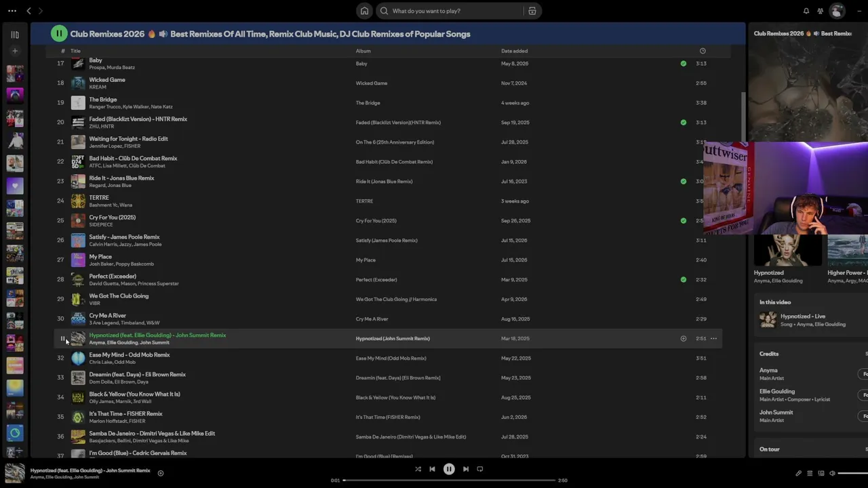Open more options for Hypnotized row
Screen dimensions: 868x488
pos(713,338)
